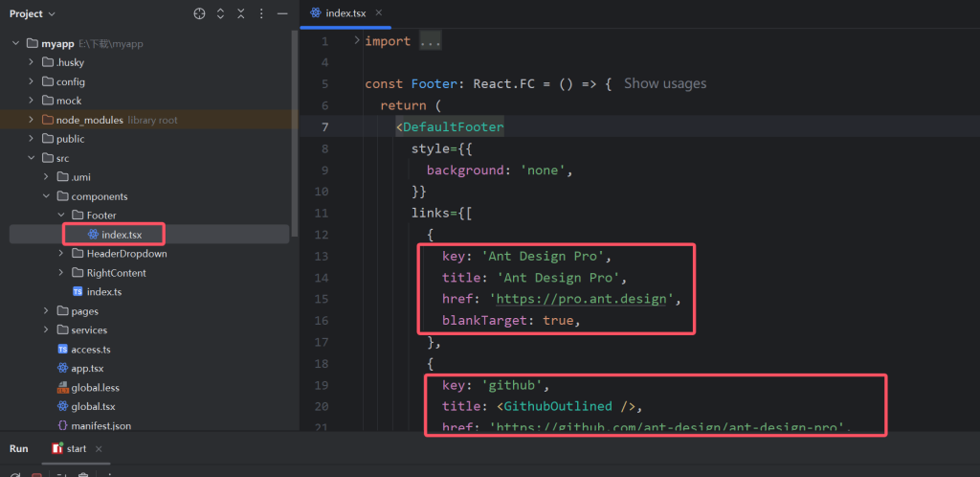
Task: Click the node_modules orange folder icon
Action: pos(47,120)
